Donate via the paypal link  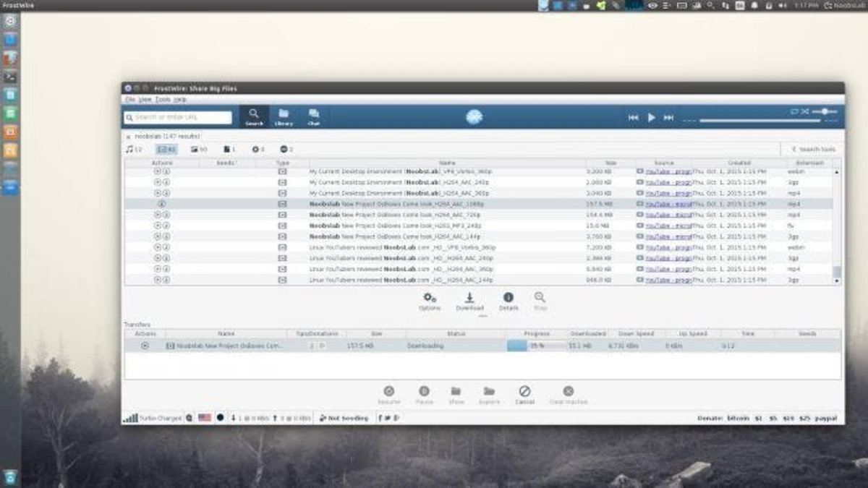[x=826, y=418]
